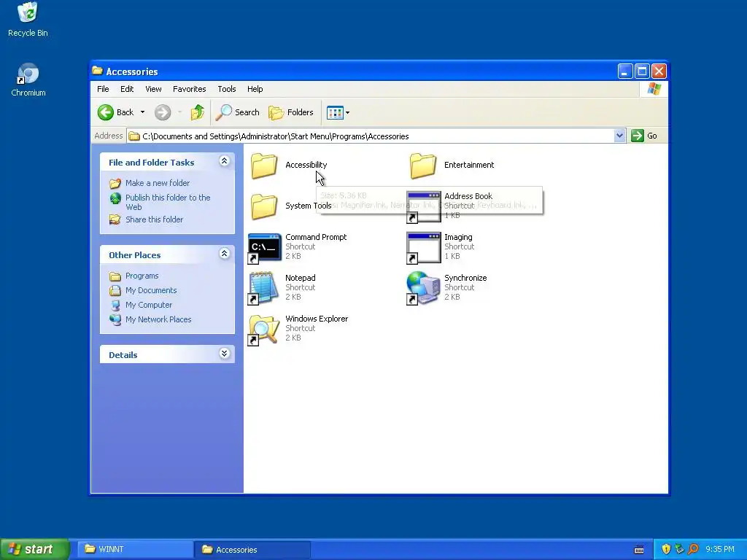Open the Favorites menu
The image size is (747, 560).
click(x=189, y=89)
